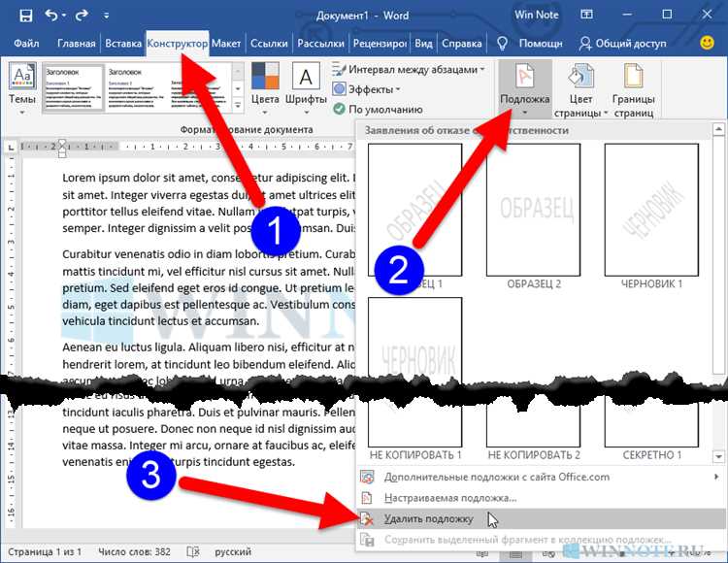Click the Подложка (Watermark) button

tap(524, 85)
